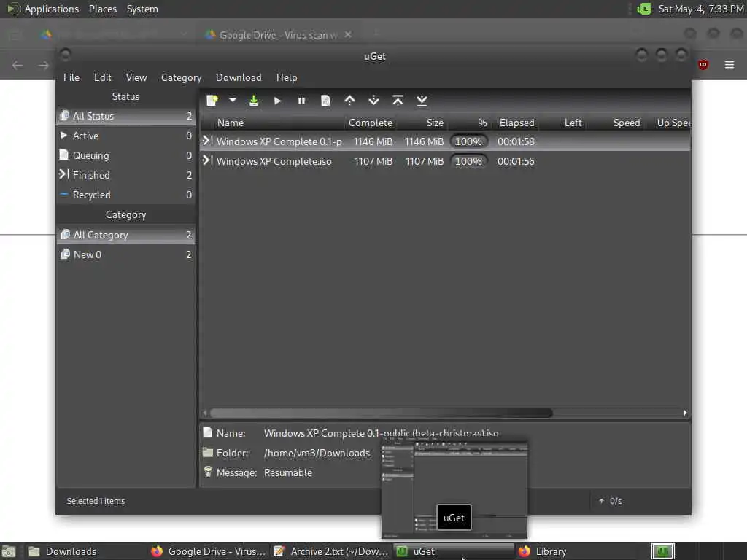Close the Google Drive - Virus scan browser tab
This screenshot has height=560, width=747.
[x=348, y=35]
